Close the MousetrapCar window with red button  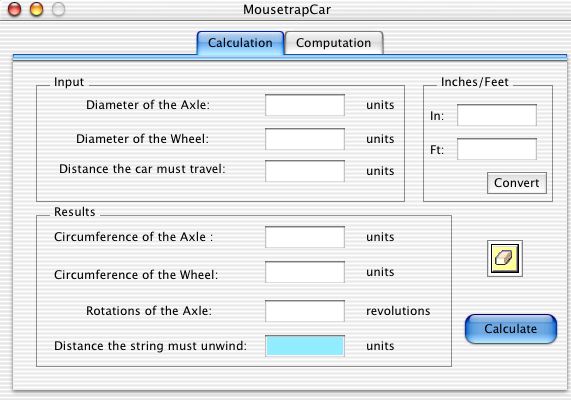coord(15,9)
